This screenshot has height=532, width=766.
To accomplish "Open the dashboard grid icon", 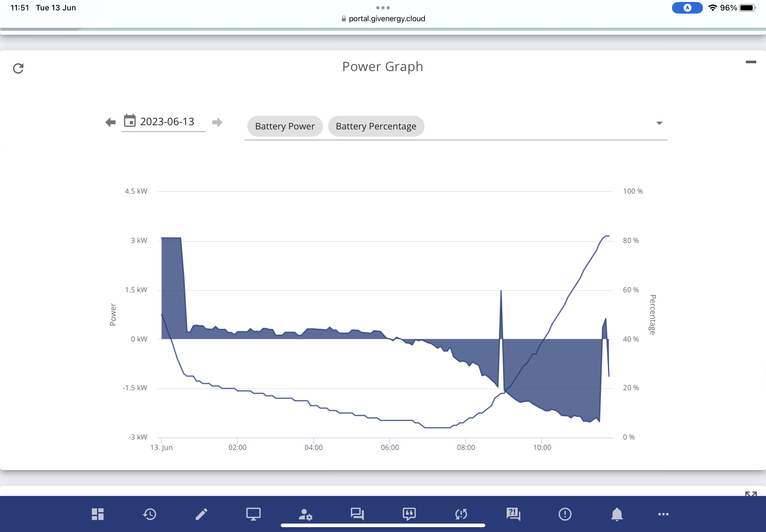I will click(98, 514).
